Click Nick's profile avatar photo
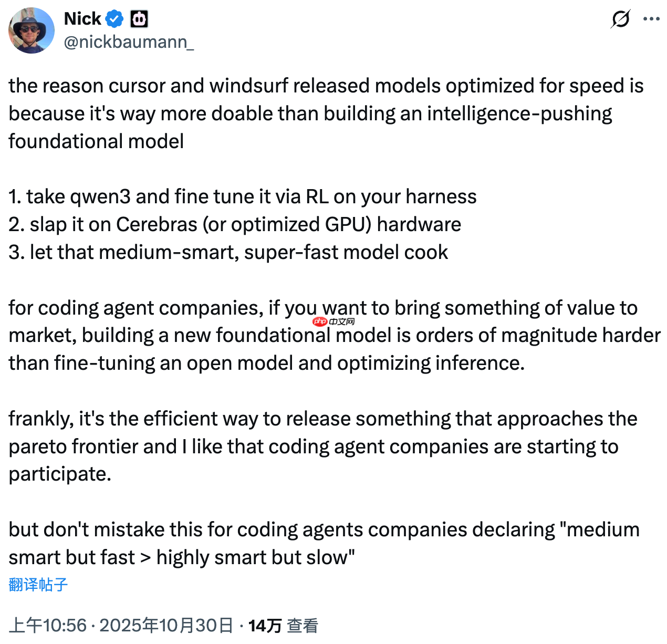 31,30
